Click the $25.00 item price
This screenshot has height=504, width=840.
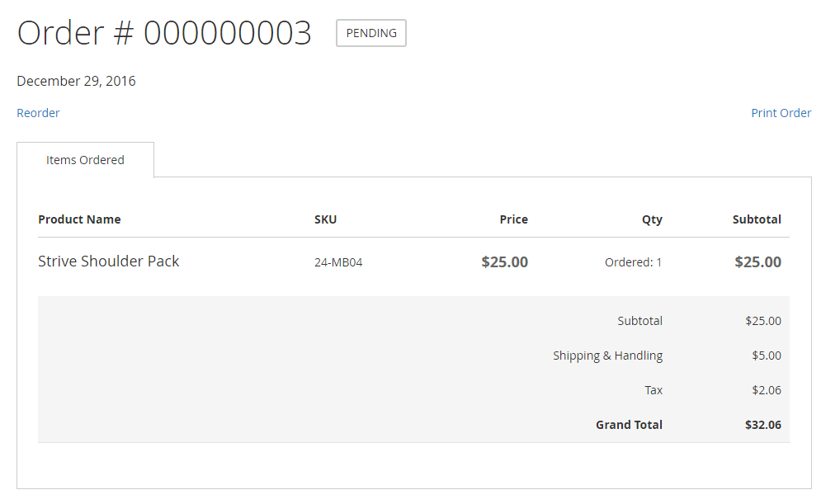pyautogui.click(x=504, y=262)
